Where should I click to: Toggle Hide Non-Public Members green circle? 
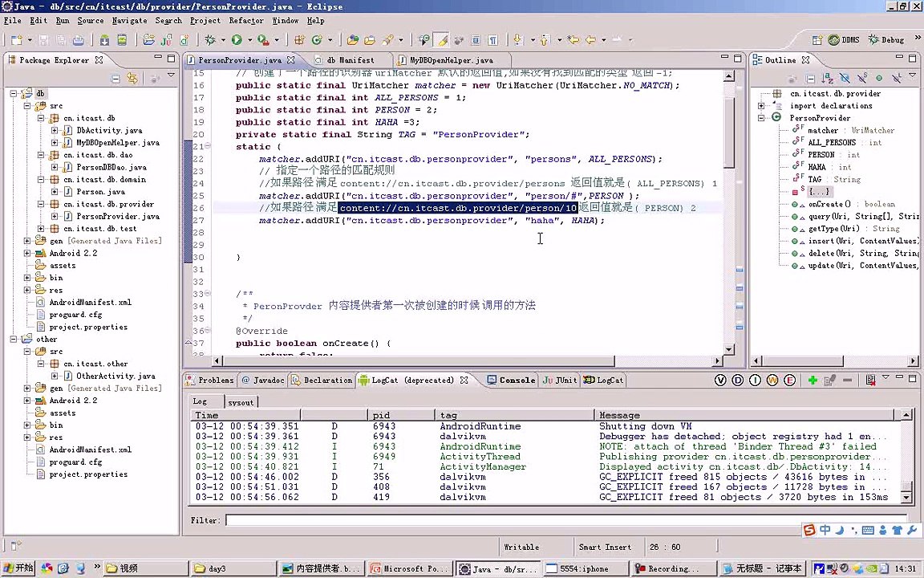coord(879,79)
